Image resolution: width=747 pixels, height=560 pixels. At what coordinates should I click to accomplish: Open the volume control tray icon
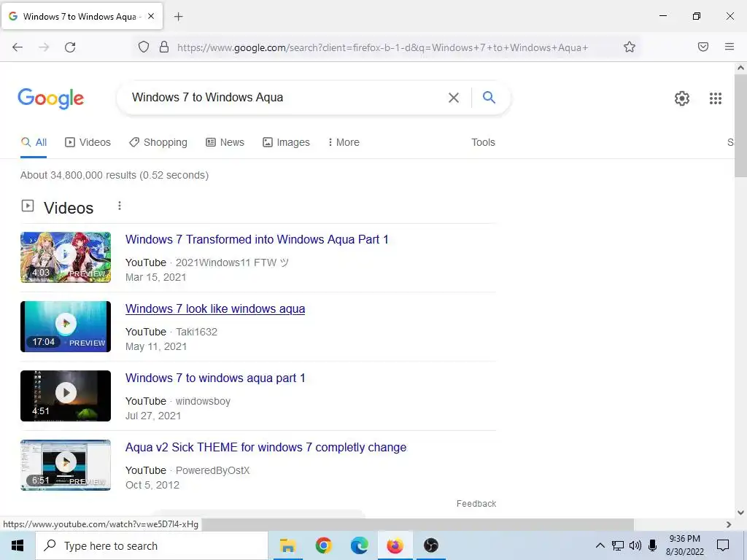pos(635,545)
